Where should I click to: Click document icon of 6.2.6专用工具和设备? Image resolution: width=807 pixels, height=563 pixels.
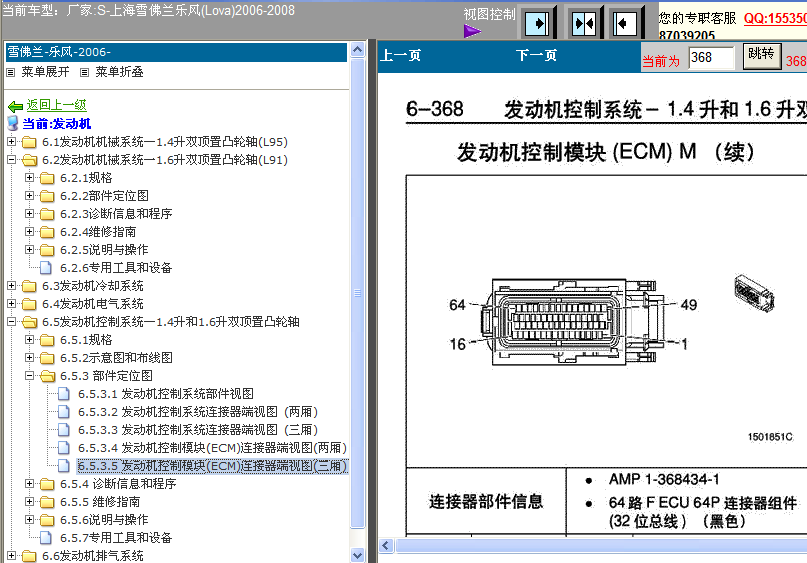[x=46, y=268]
